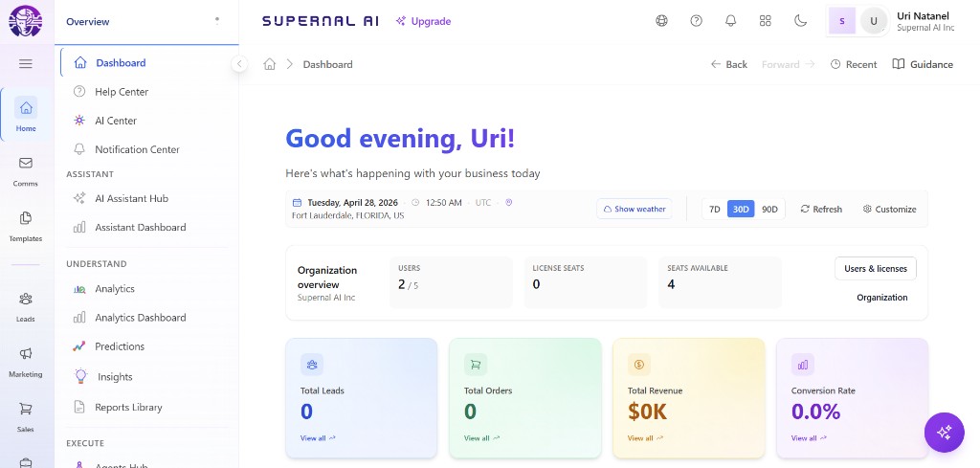Image resolution: width=980 pixels, height=468 pixels.
Task: Open the help question mark icon
Action: (696, 21)
